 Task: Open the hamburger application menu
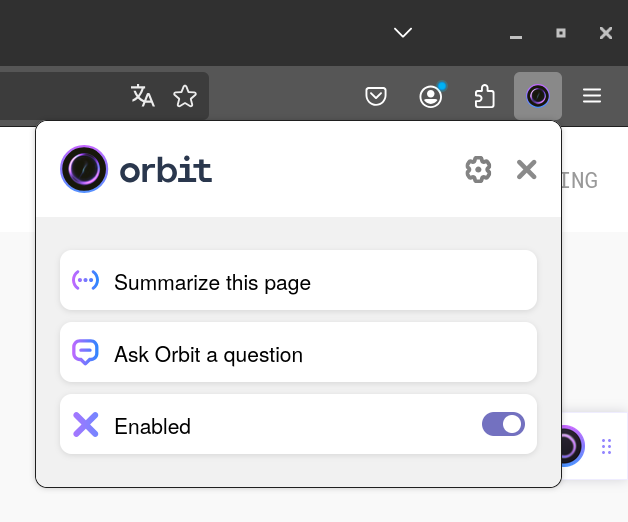(x=592, y=96)
